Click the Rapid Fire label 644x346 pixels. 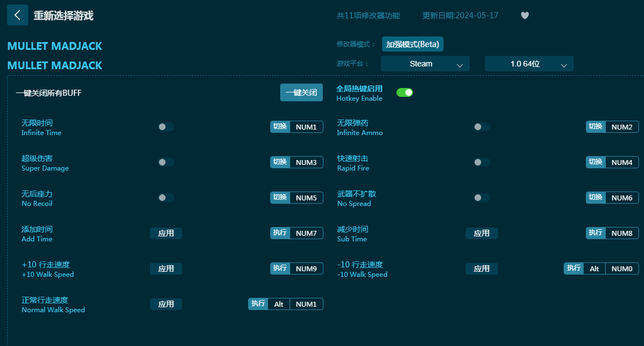tap(353, 168)
